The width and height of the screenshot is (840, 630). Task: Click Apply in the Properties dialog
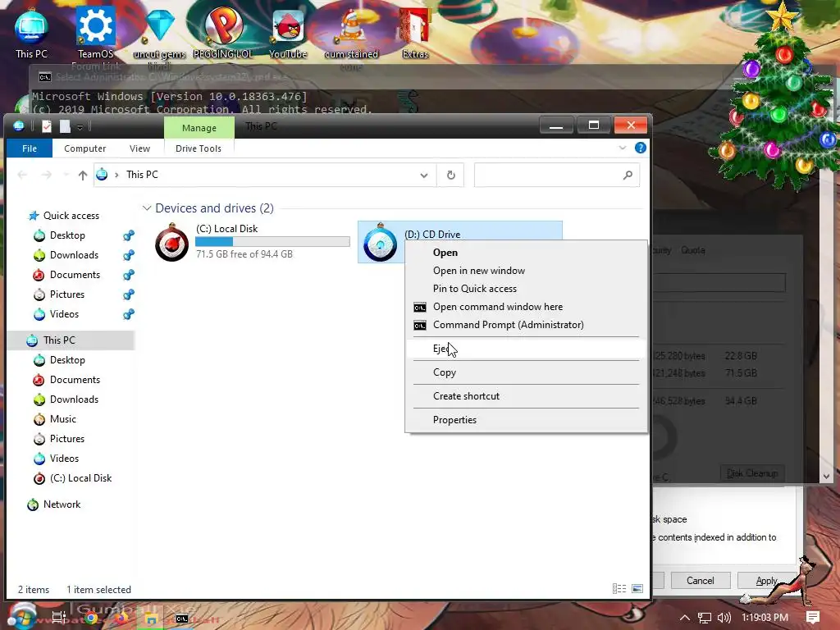[767, 581]
